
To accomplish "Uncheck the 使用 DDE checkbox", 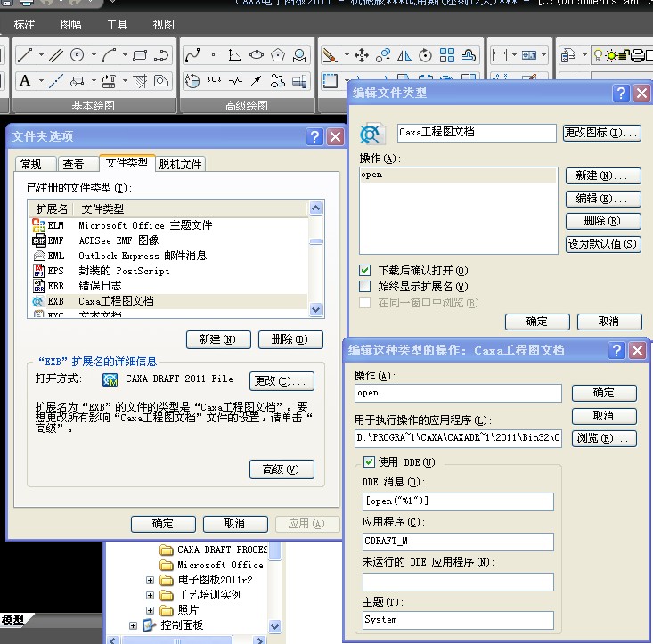I will (x=370, y=462).
